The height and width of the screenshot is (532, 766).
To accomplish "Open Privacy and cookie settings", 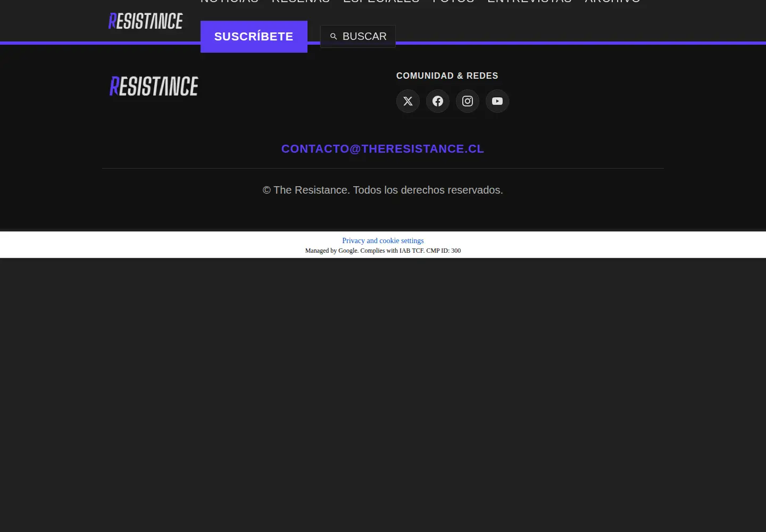I will click(383, 240).
